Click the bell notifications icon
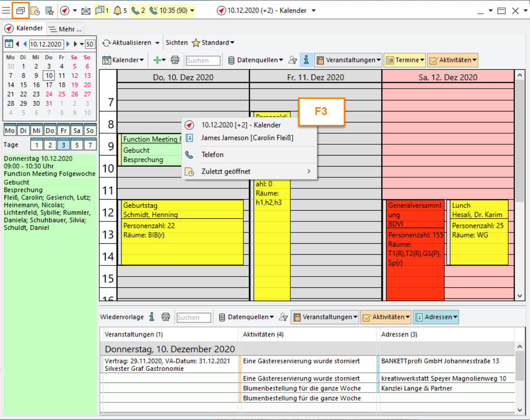530x420 pixels. (118, 10)
